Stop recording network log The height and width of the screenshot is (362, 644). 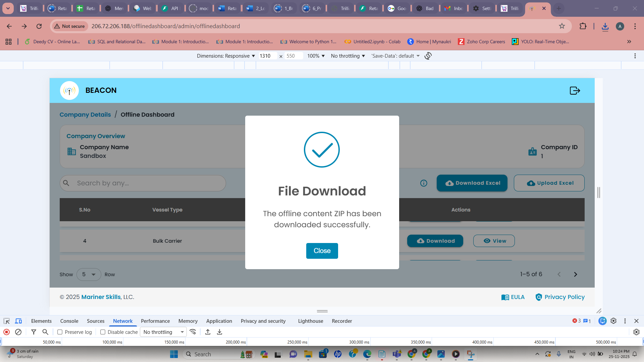(6, 332)
